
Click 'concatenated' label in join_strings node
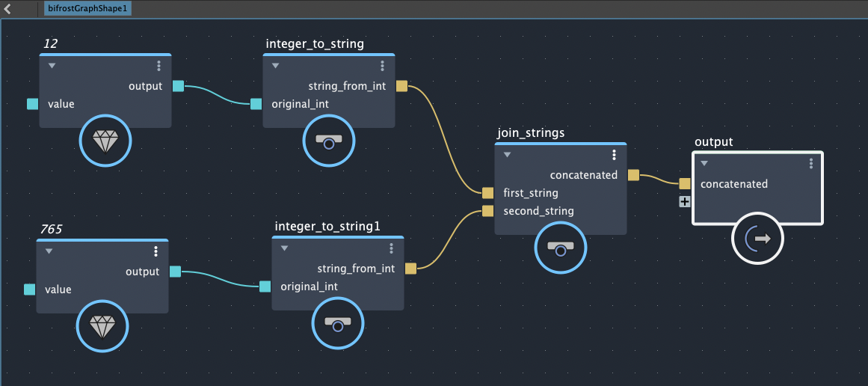(583, 175)
